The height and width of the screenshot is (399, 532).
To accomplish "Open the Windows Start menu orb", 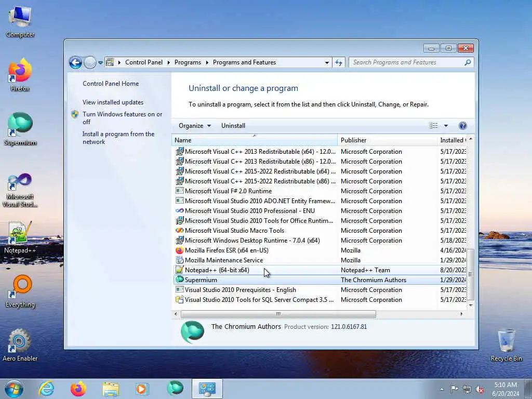I will point(14,389).
